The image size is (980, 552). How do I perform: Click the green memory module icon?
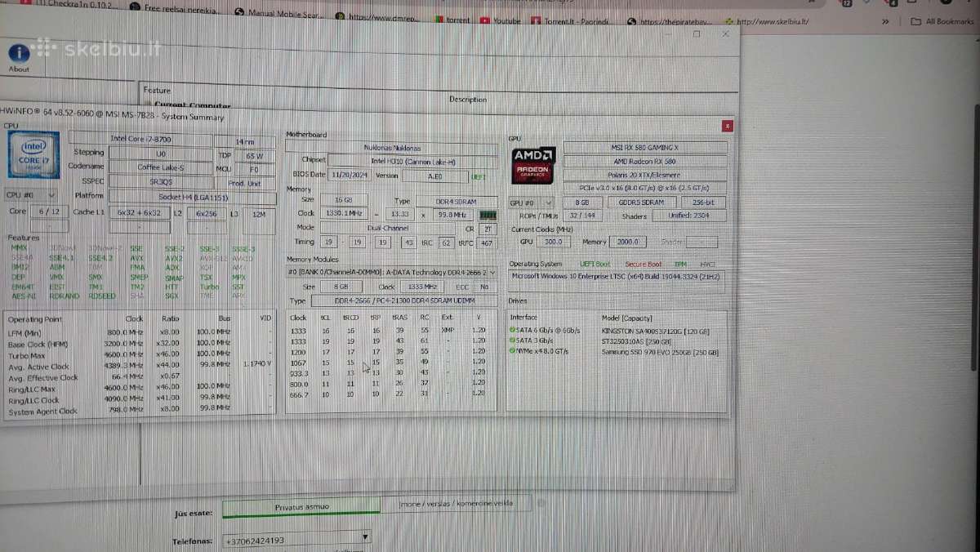click(488, 214)
